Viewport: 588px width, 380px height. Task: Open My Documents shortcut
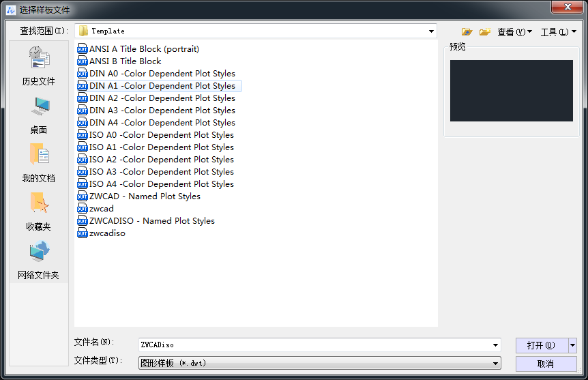tap(39, 163)
